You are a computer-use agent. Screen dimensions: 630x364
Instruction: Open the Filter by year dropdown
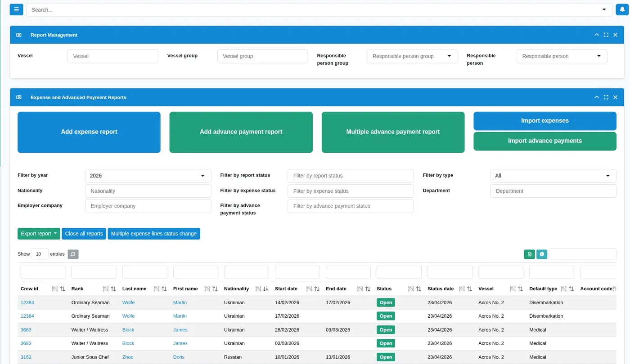[x=148, y=176]
